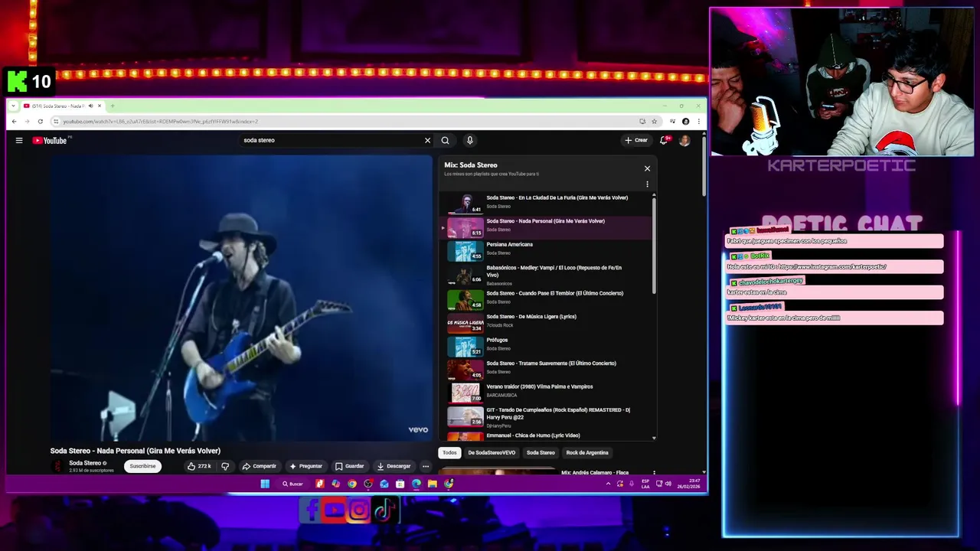Click the Preguntar button

tap(305, 466)
